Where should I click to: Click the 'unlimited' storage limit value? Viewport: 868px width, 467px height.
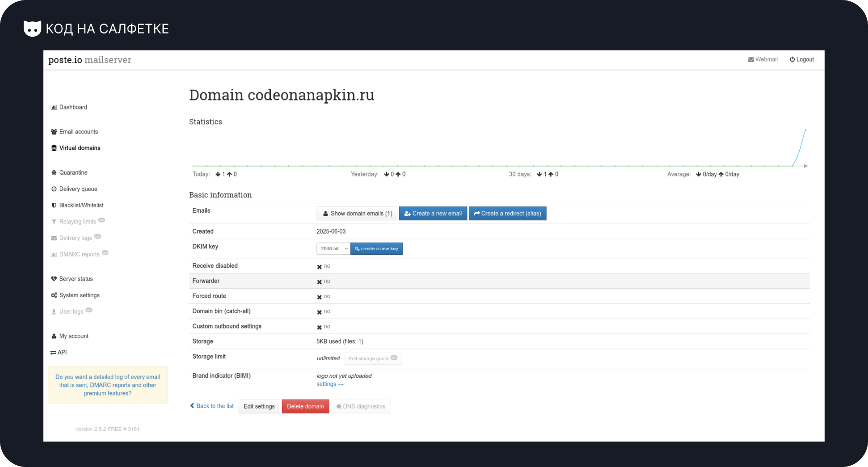[x=328, y=358]
